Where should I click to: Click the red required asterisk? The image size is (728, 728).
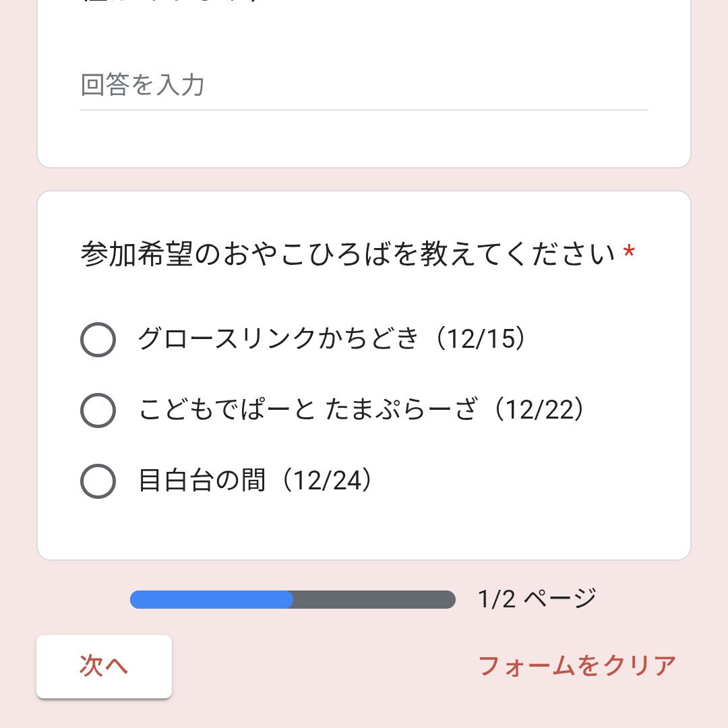629,253
